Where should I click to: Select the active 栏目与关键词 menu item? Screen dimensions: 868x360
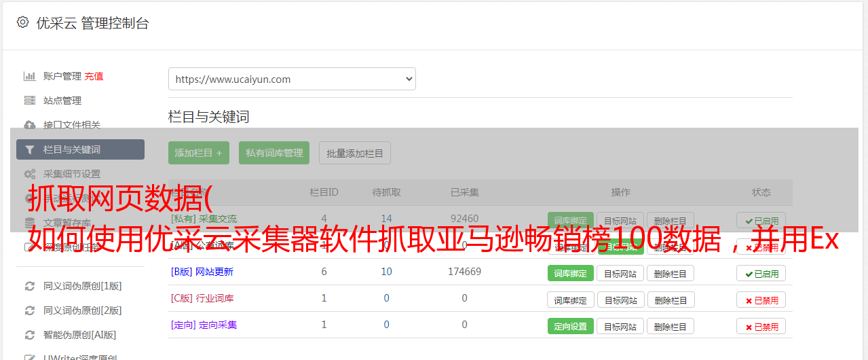point(80,149)
